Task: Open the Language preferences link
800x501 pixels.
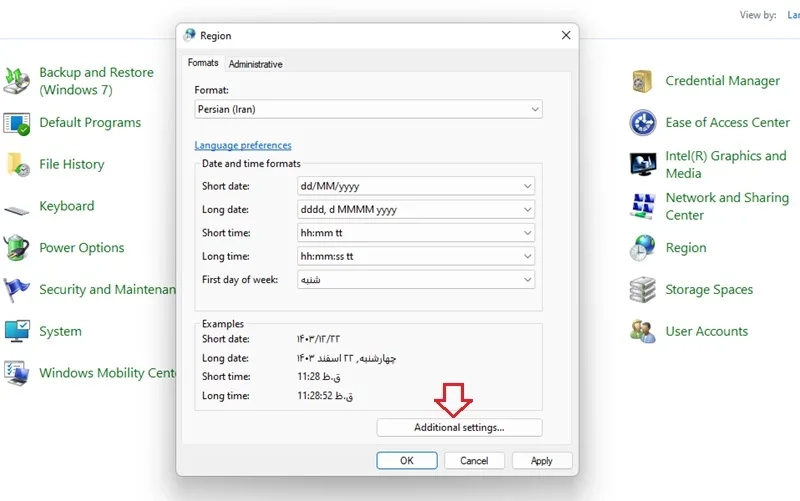Action: tap(243, 145)
